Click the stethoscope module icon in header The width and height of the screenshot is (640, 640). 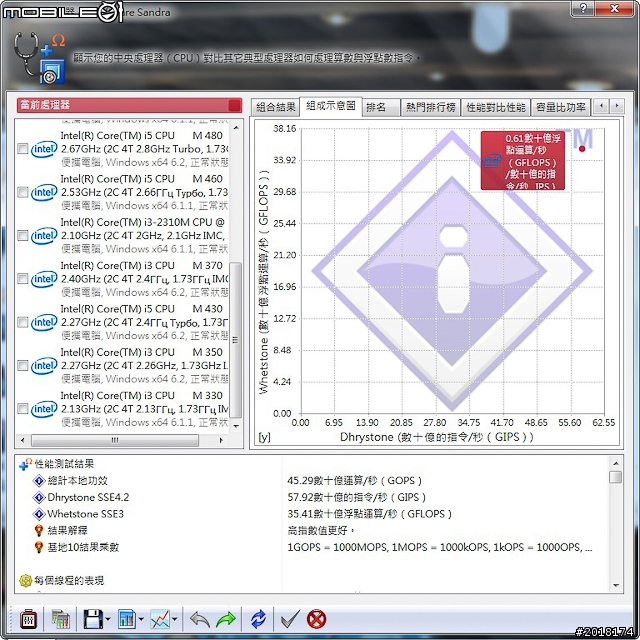click(x=39, y=58)
